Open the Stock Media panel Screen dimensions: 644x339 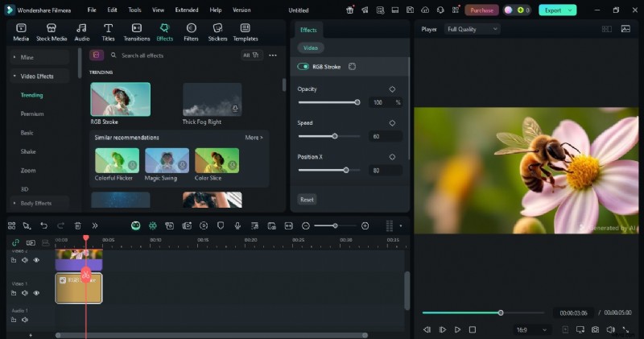coord(52,31)
